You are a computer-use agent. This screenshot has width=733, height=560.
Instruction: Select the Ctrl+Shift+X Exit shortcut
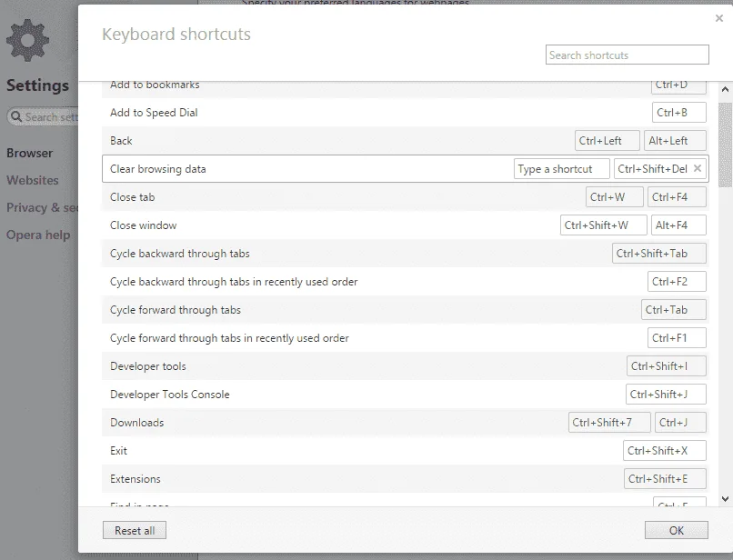(664, 451)
